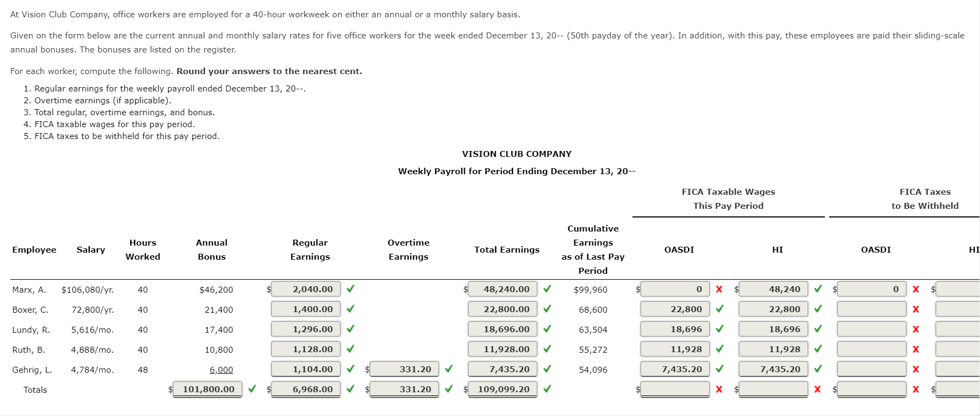The height and width of the screenshot is (416, 980).
Task: Click Lundy OASDI taxable wages field 18,696
Action: (x=675, y=329)
